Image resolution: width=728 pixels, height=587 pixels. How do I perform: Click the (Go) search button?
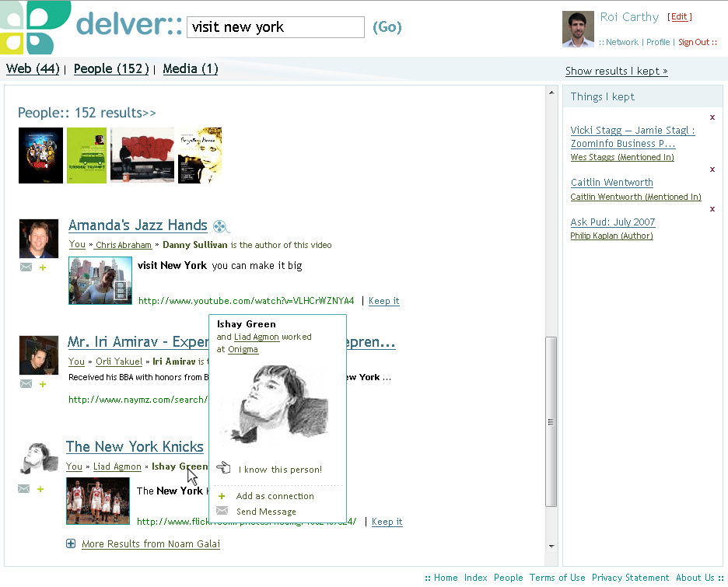pos(387,27)
